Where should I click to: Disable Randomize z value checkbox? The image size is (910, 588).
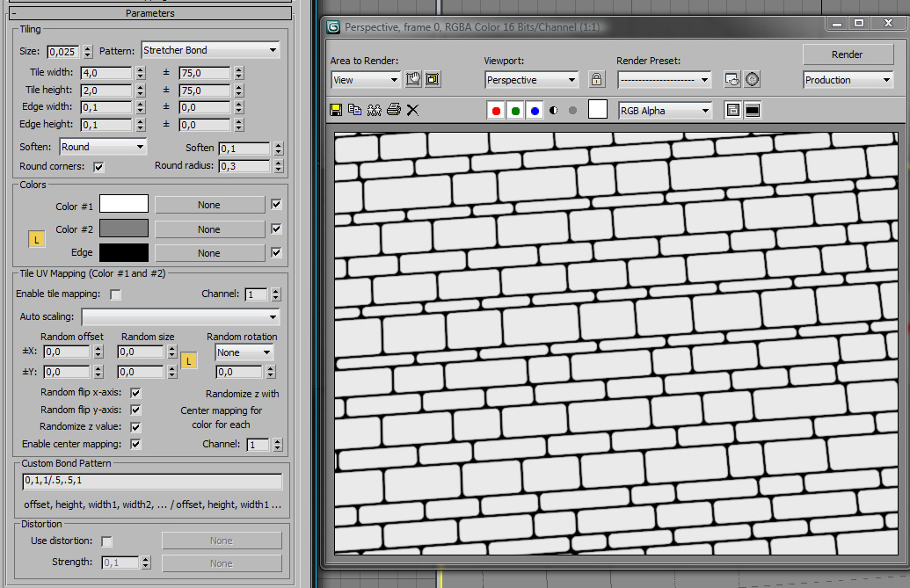[x=135, y=427]
